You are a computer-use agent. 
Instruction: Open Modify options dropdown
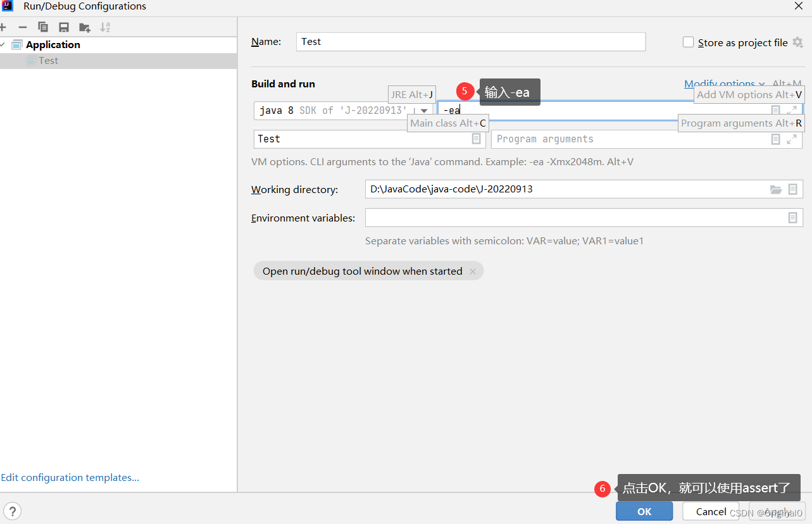725,84
